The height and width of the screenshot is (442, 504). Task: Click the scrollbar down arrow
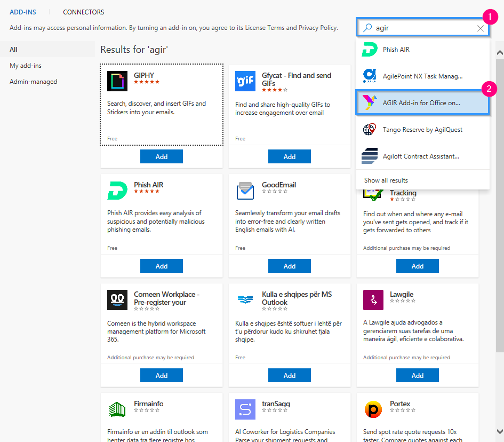pyautogui.click(x=500, y=431)
